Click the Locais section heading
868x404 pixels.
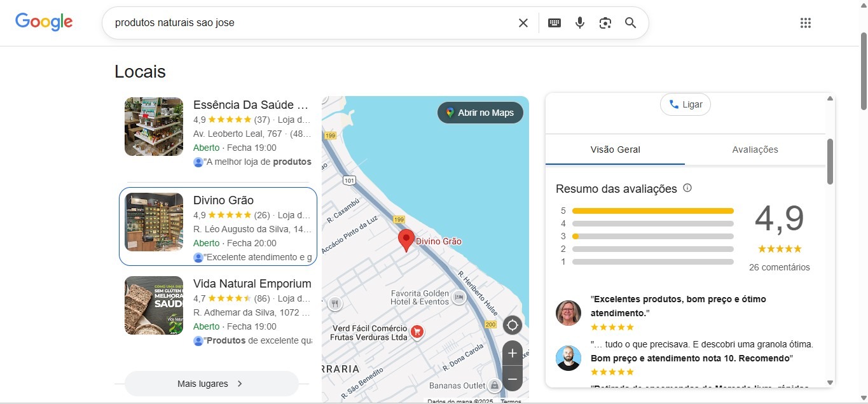click(140, 72)
